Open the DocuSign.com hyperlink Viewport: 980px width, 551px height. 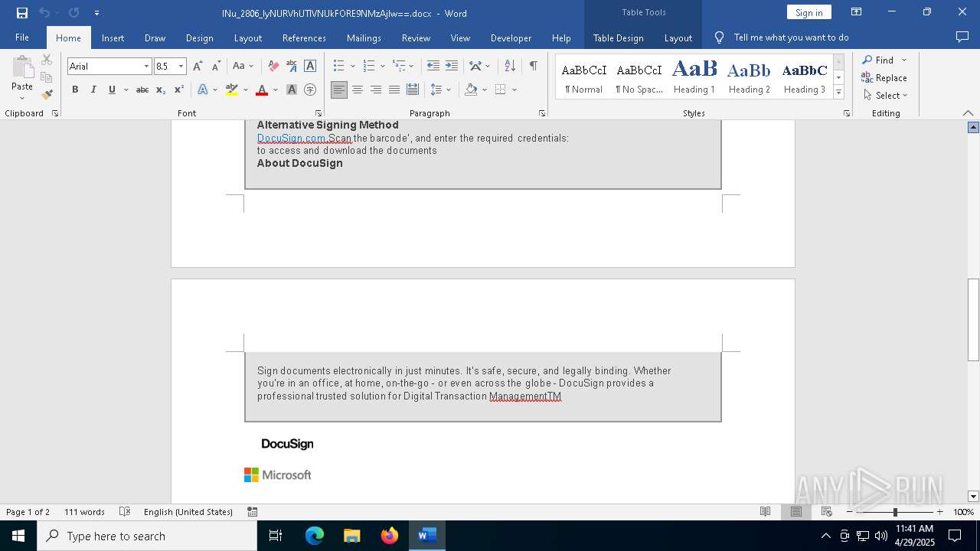[292, 139]
